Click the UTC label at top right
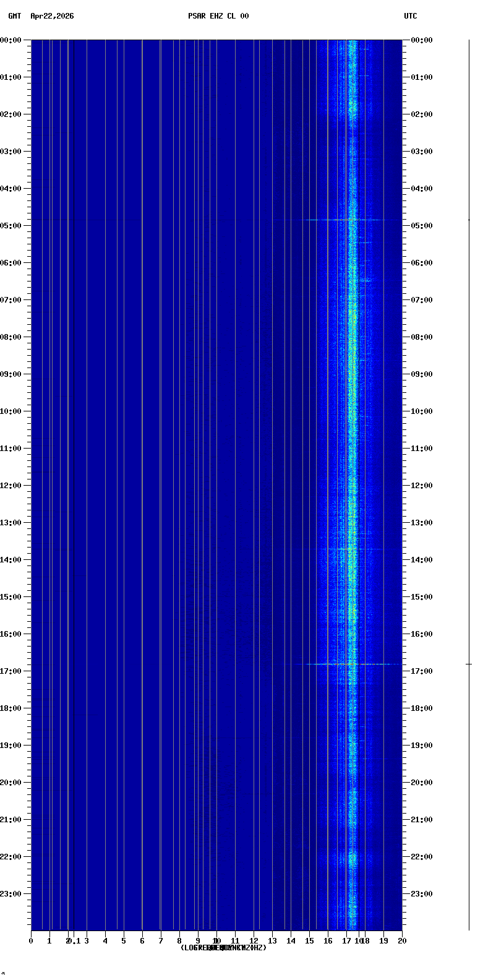 [x=411, y=16]
